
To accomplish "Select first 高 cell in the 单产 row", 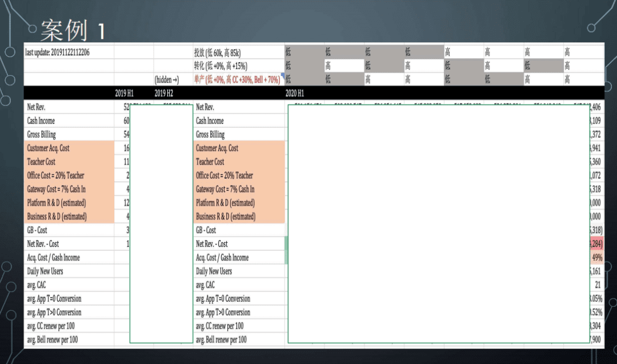I will pyautogui.click(x=384, y=79).
